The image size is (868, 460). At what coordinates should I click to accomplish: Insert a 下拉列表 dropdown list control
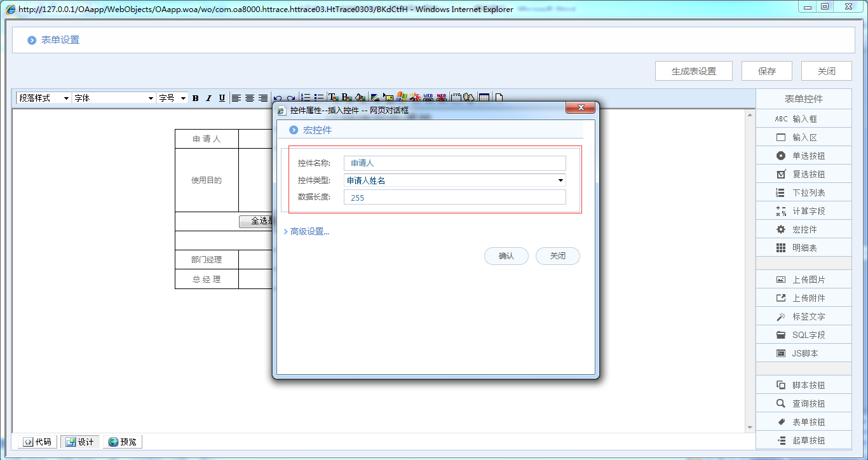[803, 193]
